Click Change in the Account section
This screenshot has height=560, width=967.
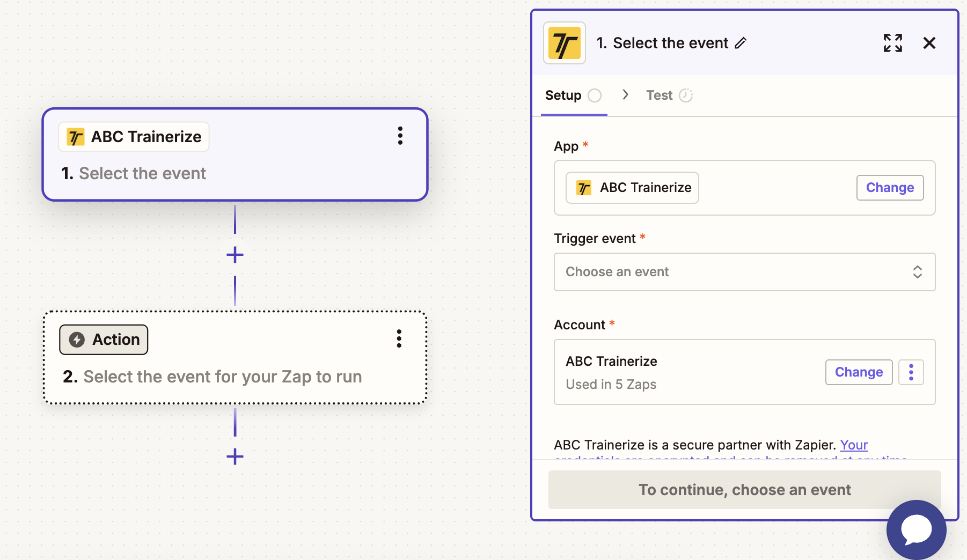(859, 372)
